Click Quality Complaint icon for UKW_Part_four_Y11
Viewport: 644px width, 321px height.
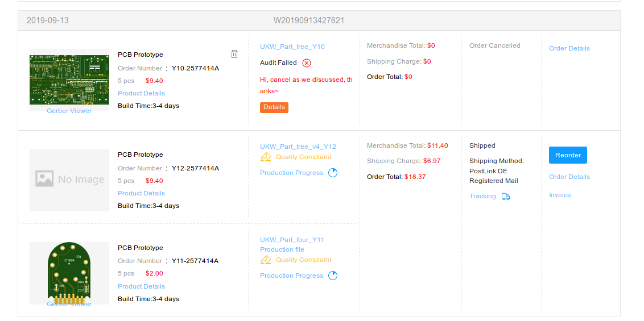(266, 260)
